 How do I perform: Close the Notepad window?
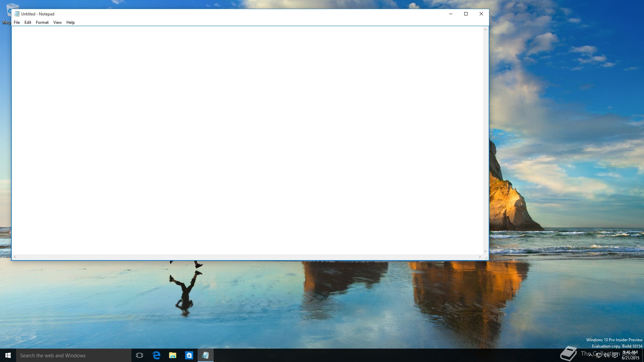coord(481,14)
